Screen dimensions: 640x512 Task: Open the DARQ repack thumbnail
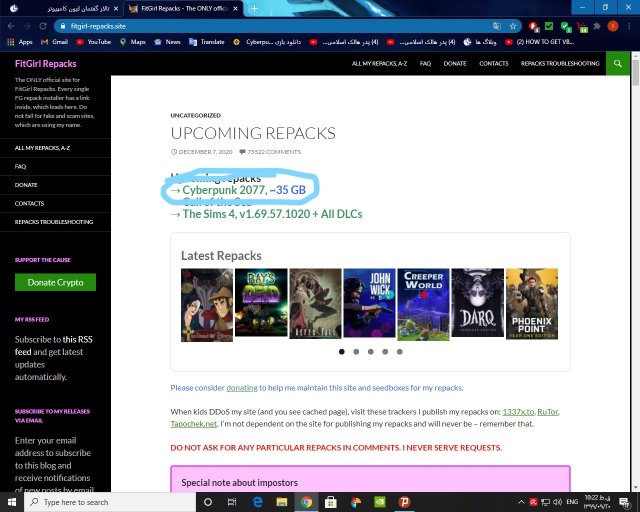(x=478, y=303)
